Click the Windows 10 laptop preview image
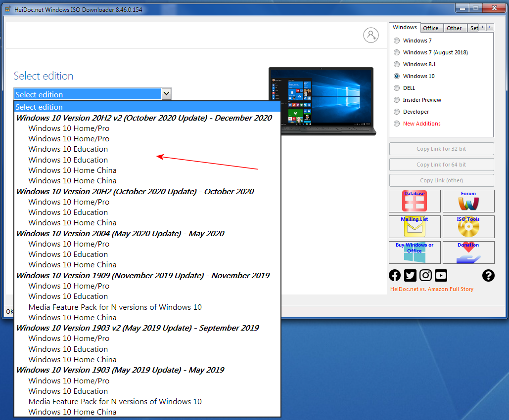This screenshot has height=420, width=509. point(322,101)
